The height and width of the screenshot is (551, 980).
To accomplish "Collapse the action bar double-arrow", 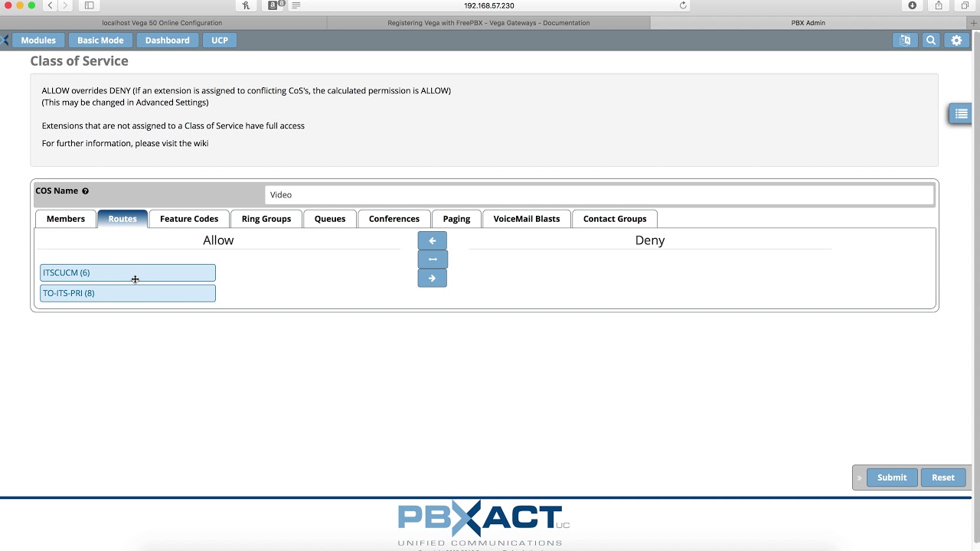I will coord(859,478).
